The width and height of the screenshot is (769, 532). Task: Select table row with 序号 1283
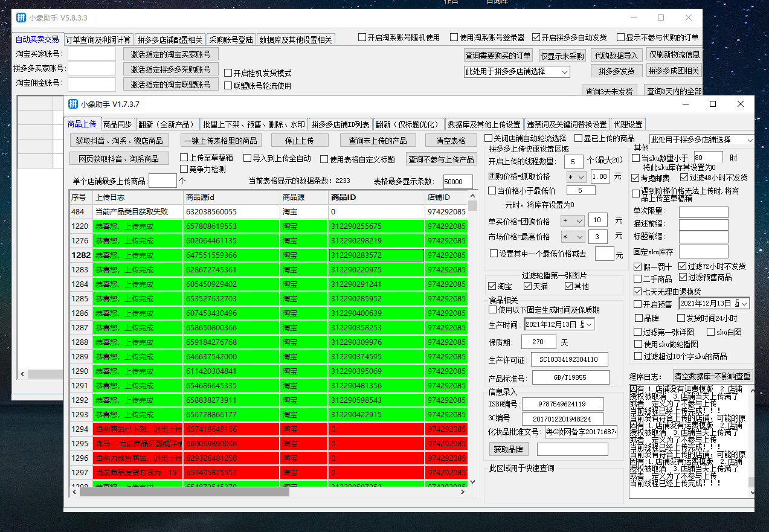(x=268, y=270)
